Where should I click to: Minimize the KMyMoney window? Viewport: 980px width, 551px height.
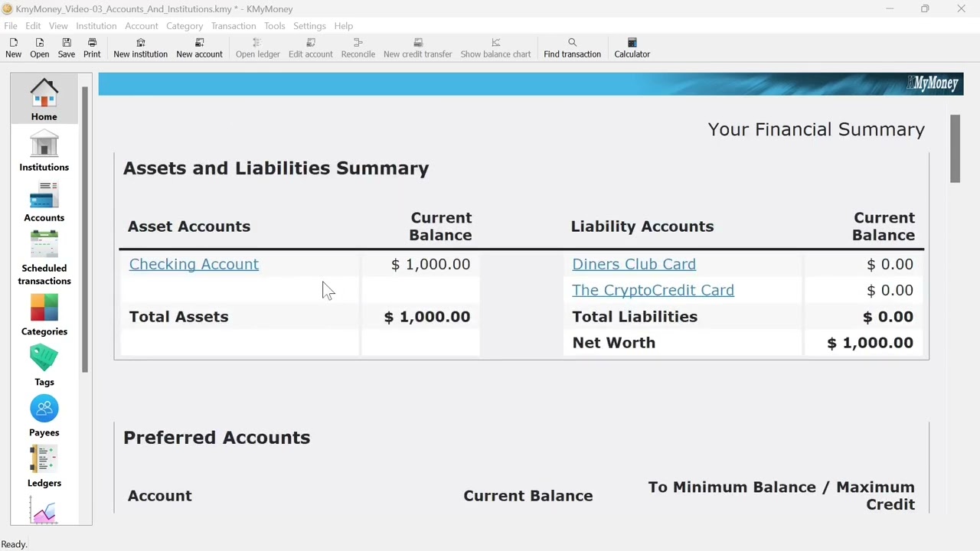tap(890, 9)
